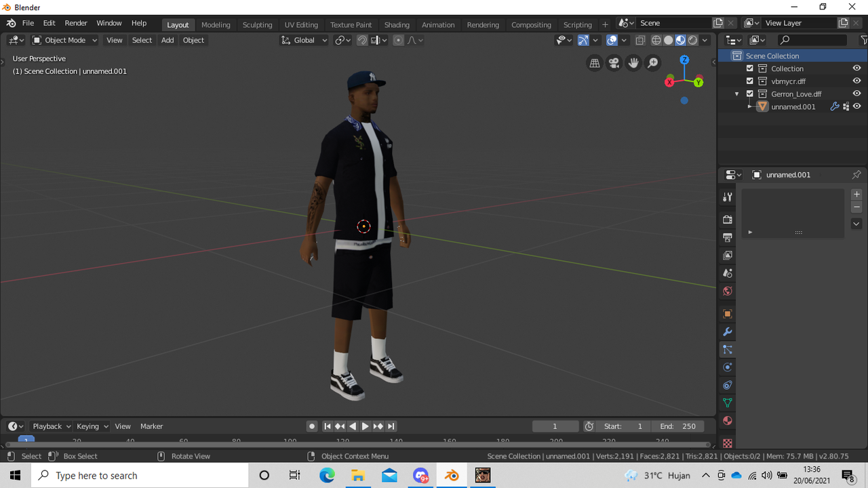868x488 pixels.
Task: Click the current frame number field
Action: coord(555,426)
